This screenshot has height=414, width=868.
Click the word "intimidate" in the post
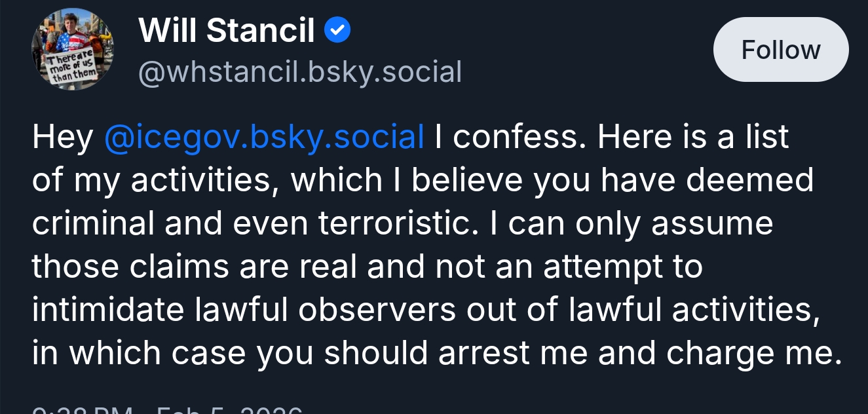[x=109, y=310]
